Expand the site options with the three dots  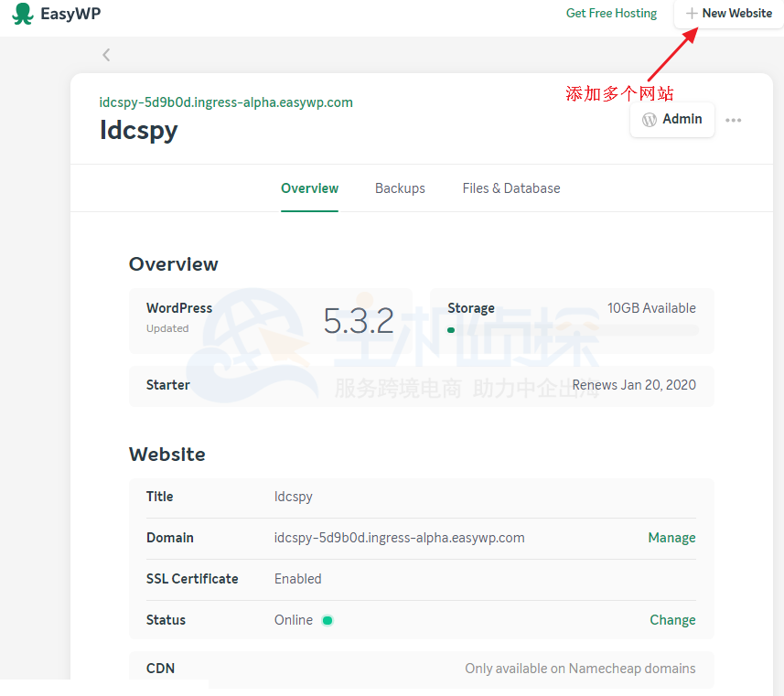coord(734,119)
